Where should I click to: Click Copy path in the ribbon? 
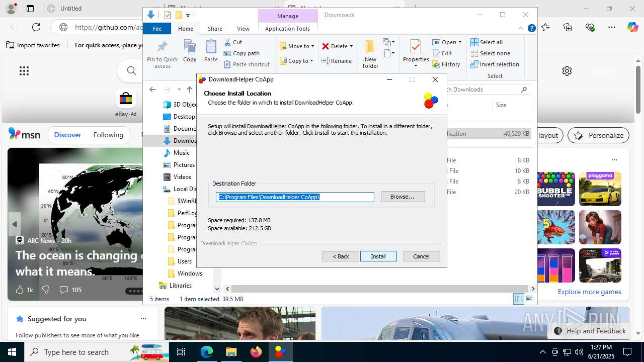242,53
